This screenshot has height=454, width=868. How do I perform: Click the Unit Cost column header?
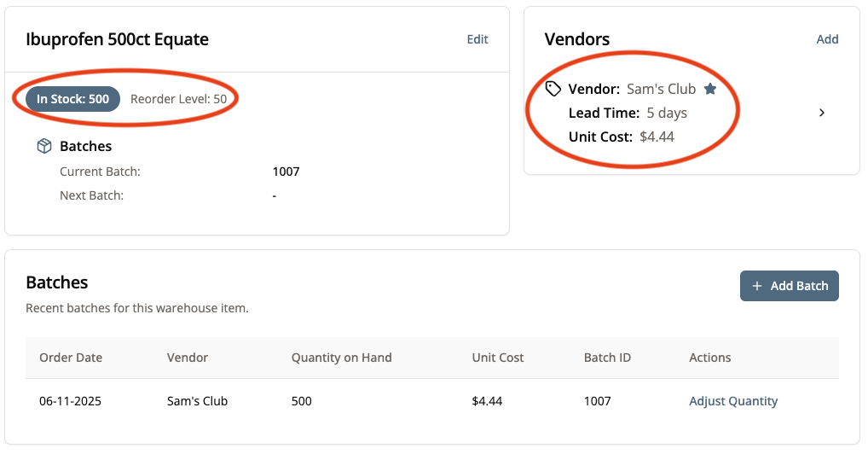(x=498, y=358)
